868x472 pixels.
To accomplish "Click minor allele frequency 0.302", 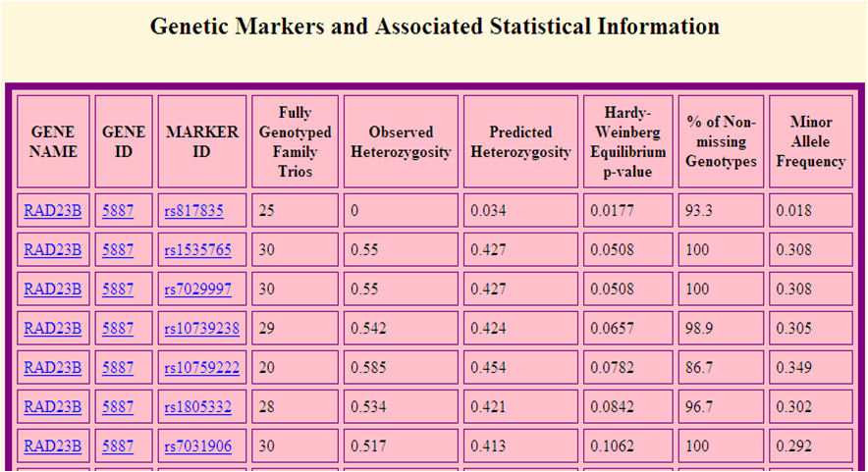I will click(x=793, y=406).
